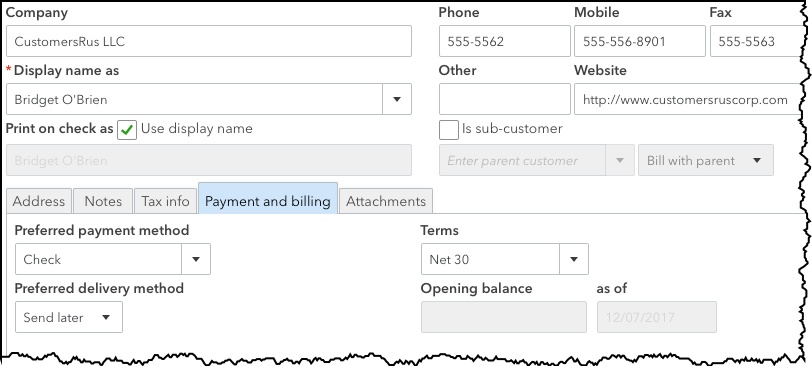Uncheck the Use display name checkbox
This screenshot has width=812, height=366.
127,130
